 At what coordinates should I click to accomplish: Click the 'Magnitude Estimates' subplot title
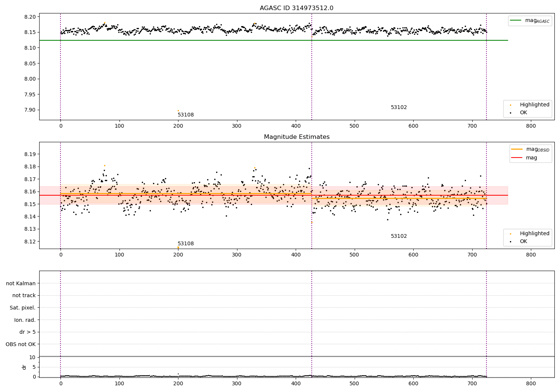[x=296, y=137]
